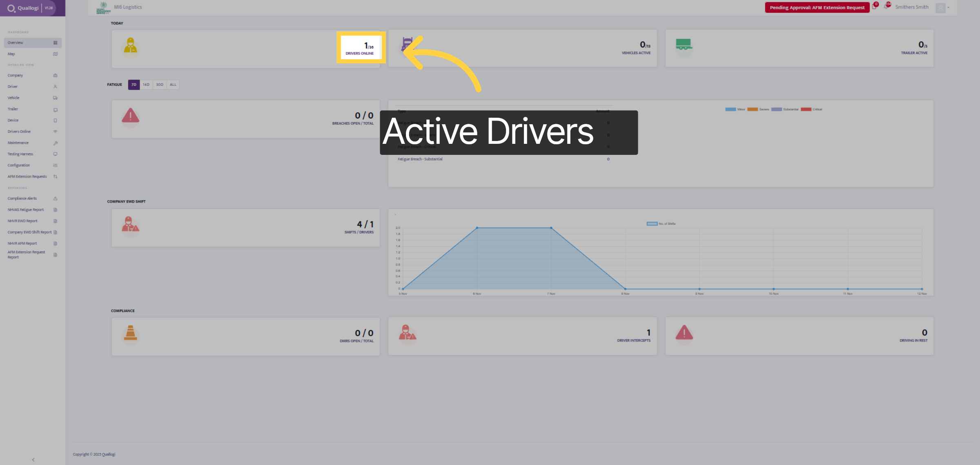Open the Drivers Online card

(246, 49)
